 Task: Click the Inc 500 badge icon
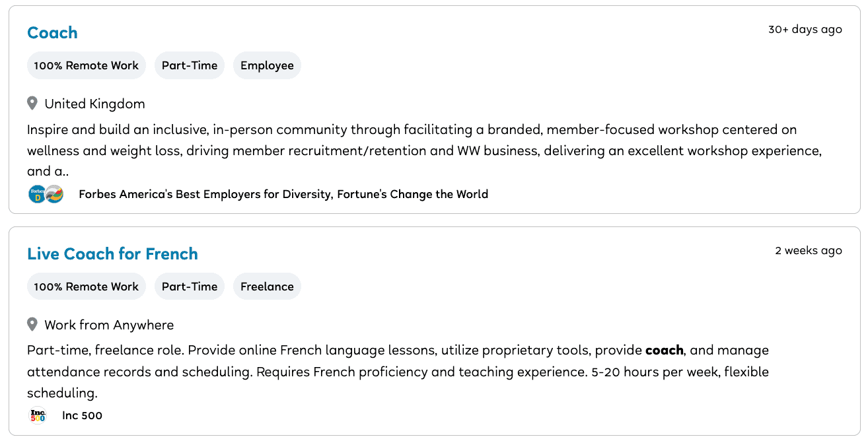[x=38, y=415]
